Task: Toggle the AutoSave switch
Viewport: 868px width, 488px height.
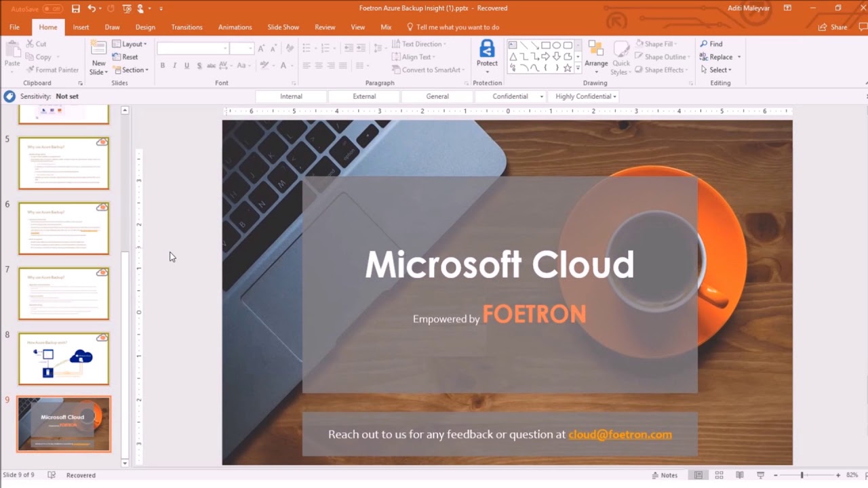Action: pos(53,9)
